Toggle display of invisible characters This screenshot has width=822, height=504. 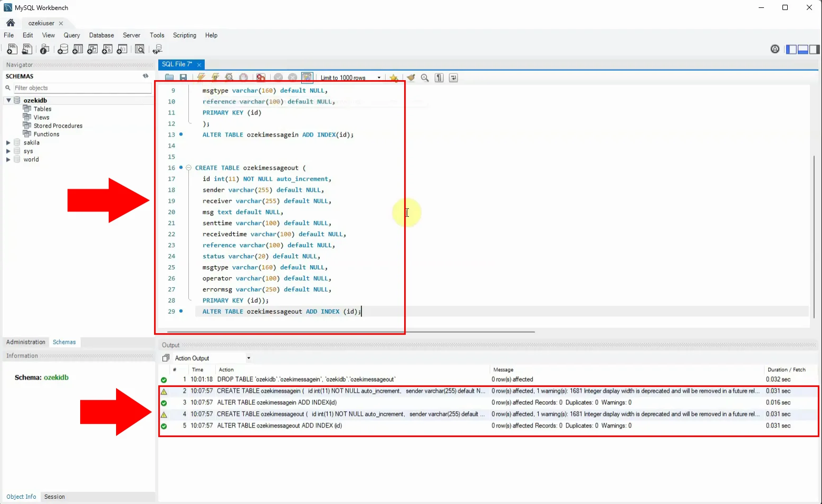tap(439, 77)
